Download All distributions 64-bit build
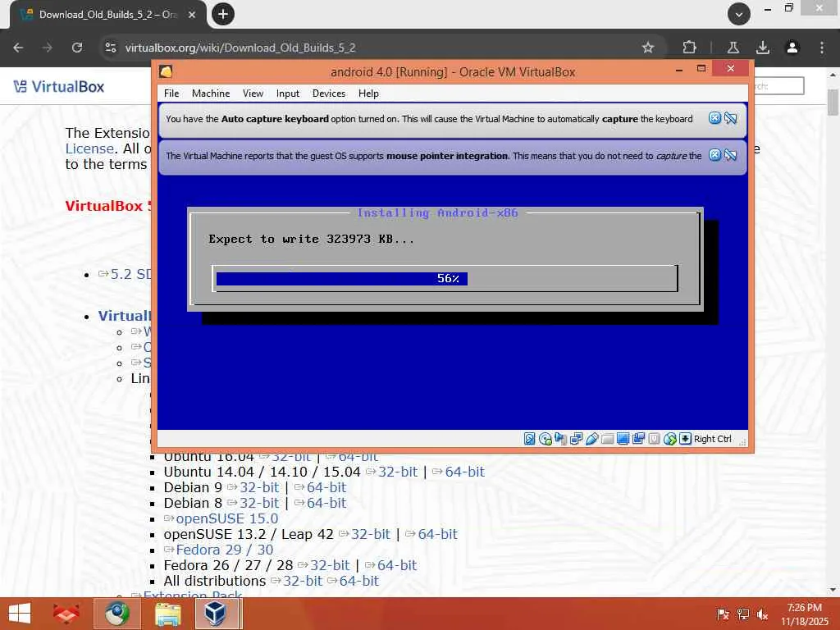Viewport: 840px width, 630px height. (359, 580)
